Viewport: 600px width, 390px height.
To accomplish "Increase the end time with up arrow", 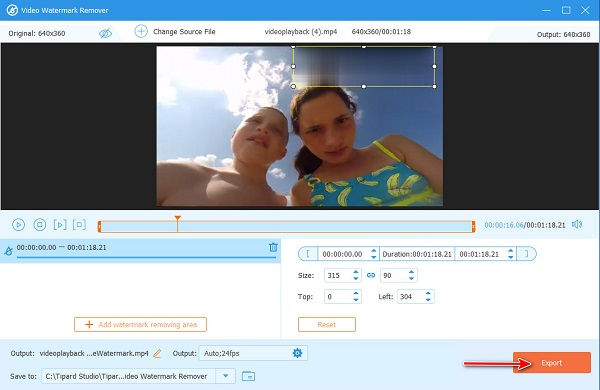I will click(510, 251).
